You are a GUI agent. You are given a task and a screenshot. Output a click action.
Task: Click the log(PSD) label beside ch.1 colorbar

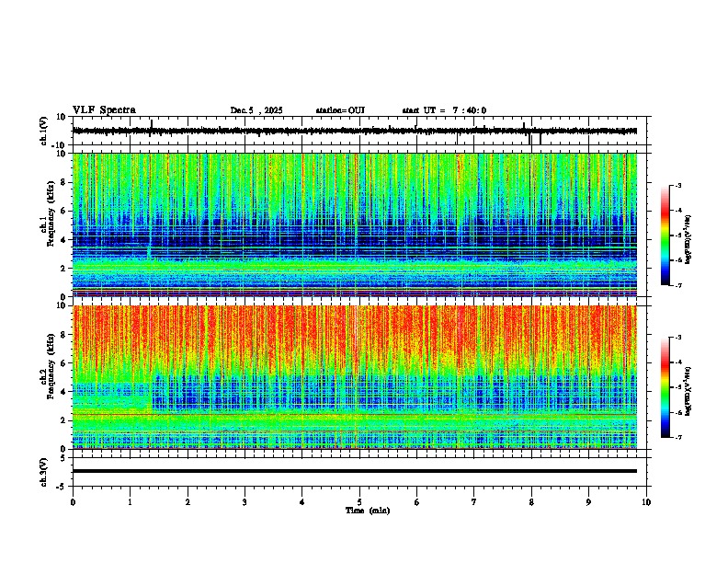[x=688, y=239]
